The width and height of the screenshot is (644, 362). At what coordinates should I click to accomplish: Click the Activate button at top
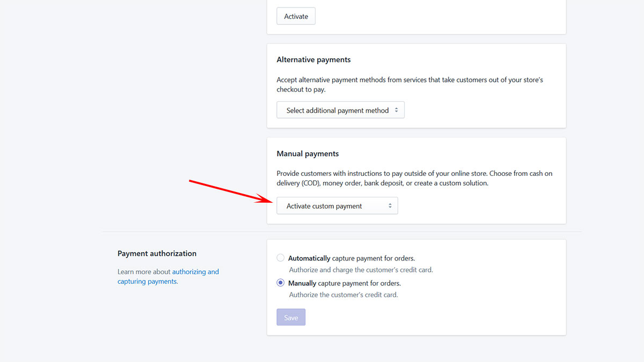pyautogui.click(x=296, y=16)
